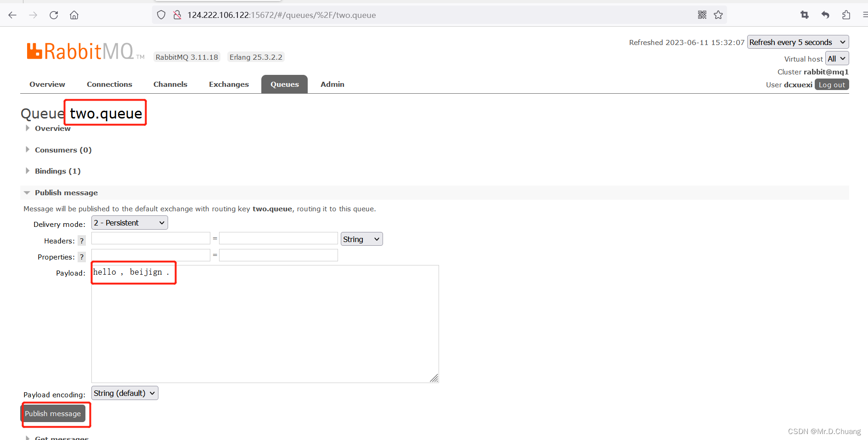Open the browser home page

click(x=74, y=15)
